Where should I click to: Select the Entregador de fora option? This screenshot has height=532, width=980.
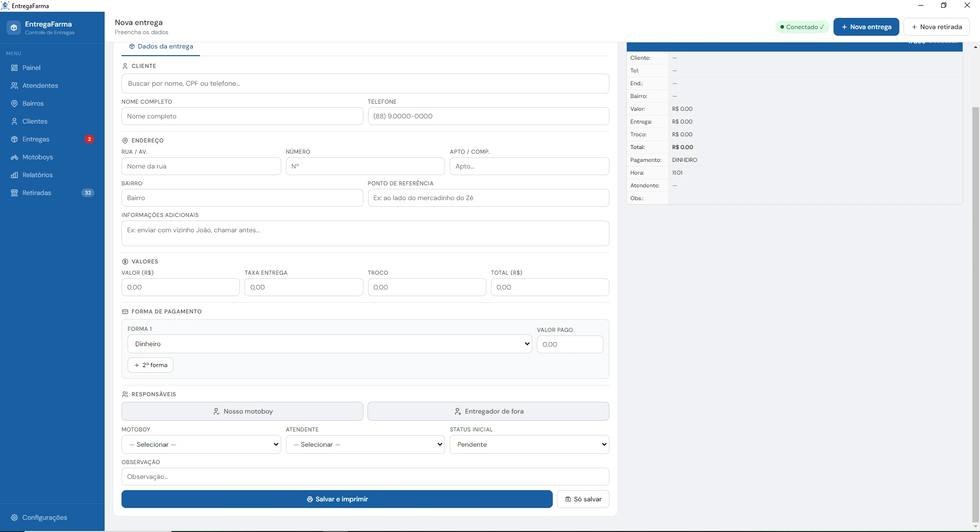[x=488, y=412]
